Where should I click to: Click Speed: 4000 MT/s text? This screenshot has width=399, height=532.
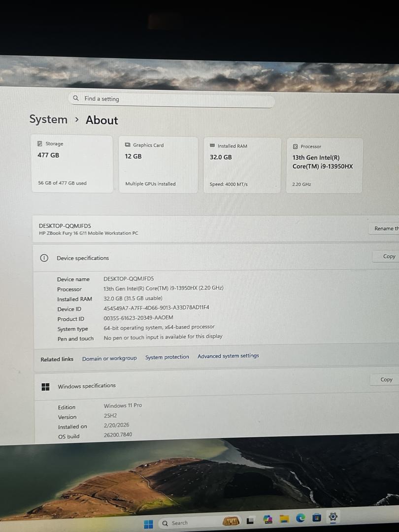click(229, 184)
